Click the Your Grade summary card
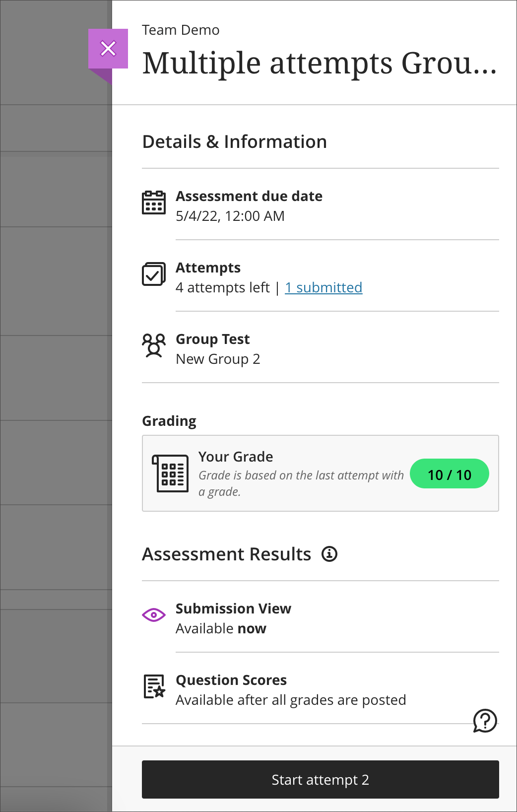 pyautogui.click(x=321, y=473)
